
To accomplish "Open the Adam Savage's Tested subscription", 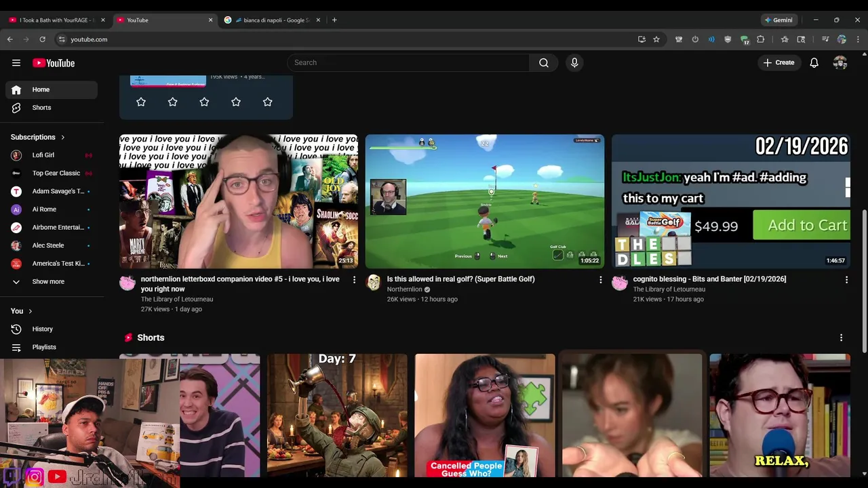I will pos(52,191).
